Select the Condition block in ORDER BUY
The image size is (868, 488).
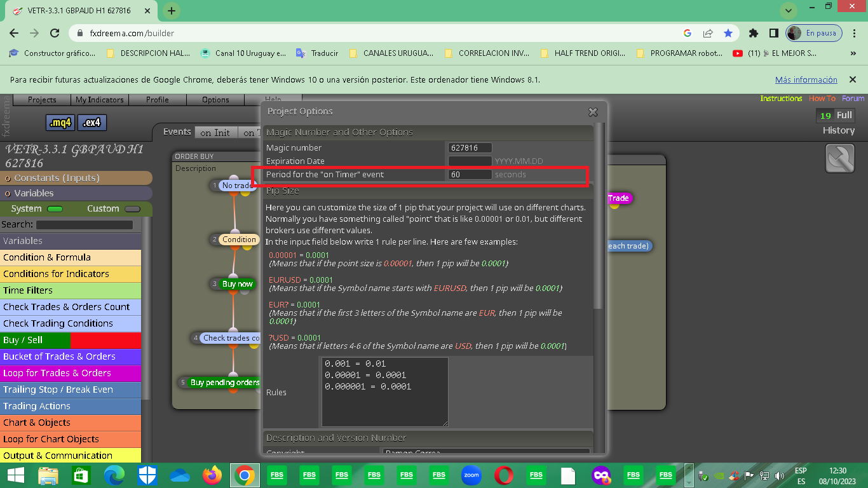(x=239, y=240)
